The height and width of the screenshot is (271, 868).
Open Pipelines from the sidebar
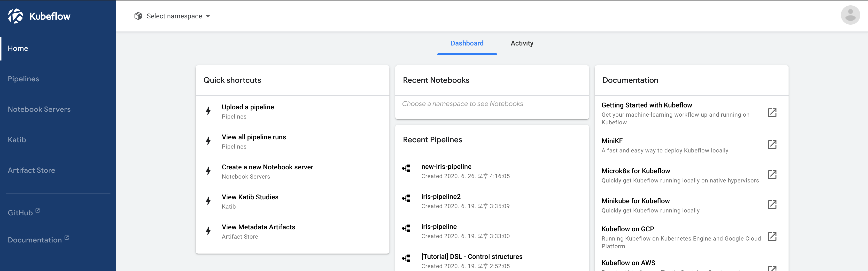coord(58,79)
